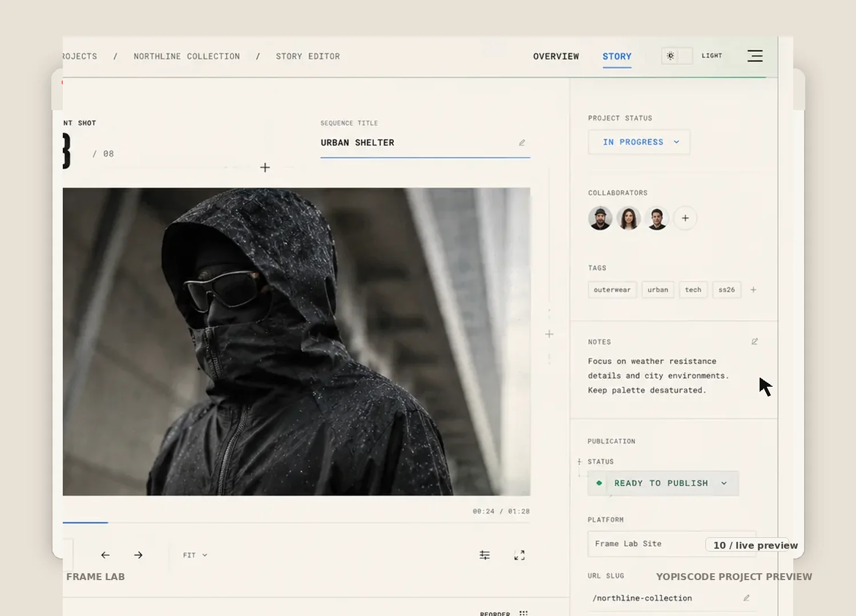Go to the previous shot arrow

(x=105, y=555)
